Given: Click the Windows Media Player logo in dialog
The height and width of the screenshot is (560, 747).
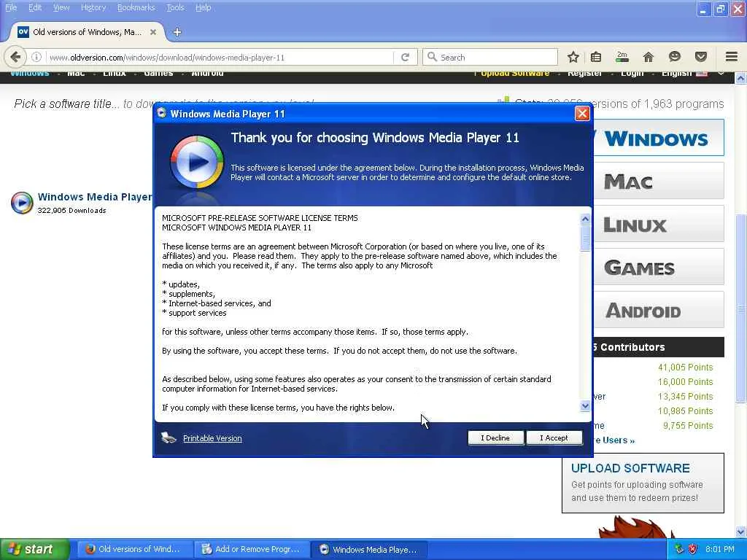Looking at the screenshot, I should [x=196, y=162].
